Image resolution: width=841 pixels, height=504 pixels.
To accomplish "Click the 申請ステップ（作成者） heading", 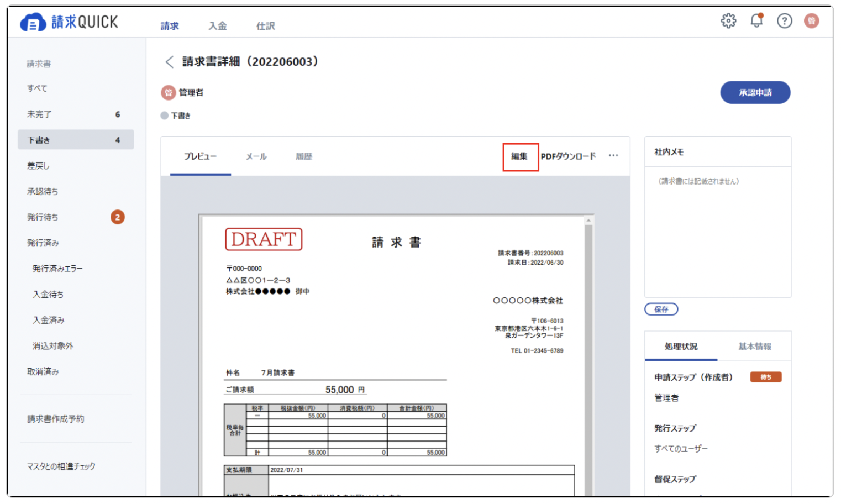I will (693, 377).
